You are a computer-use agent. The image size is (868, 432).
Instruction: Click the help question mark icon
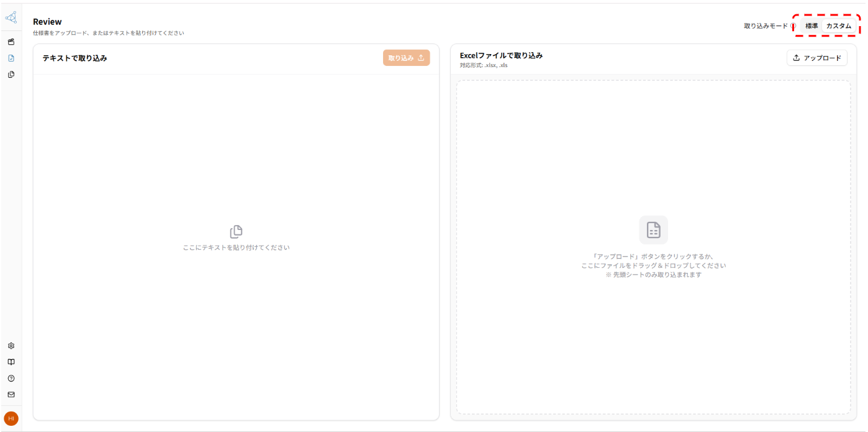(x=11, y=378)
